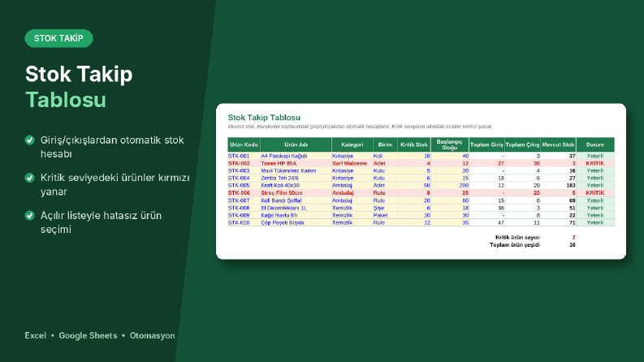Select product code cell STK-001
644x362 pixels.
click(x=244, y=156)
